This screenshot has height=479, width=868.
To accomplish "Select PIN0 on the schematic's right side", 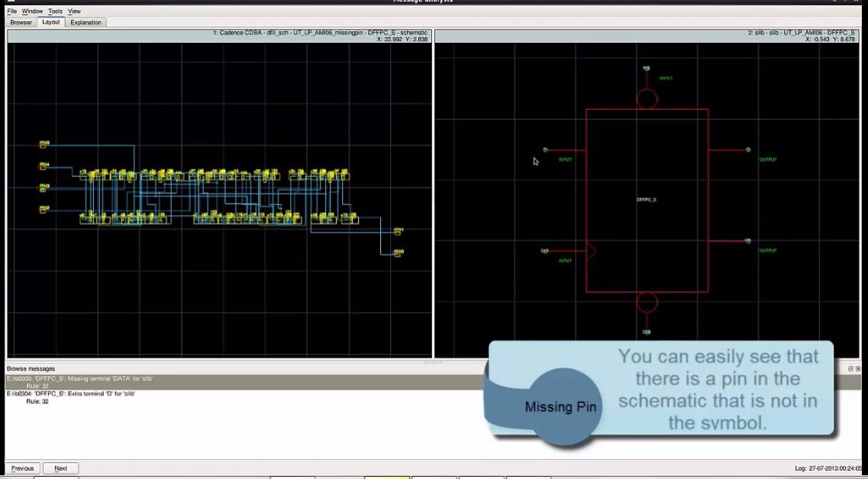I will (398, 252).
